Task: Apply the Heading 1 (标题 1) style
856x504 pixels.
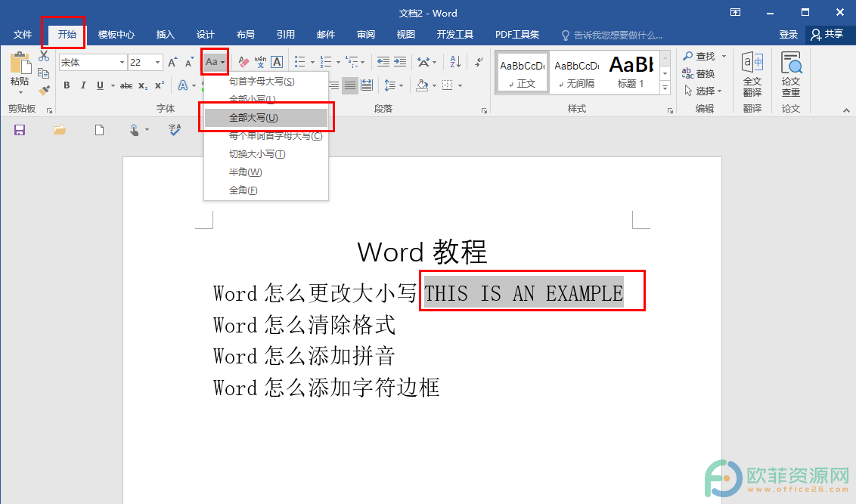Action: pos(631,73)
